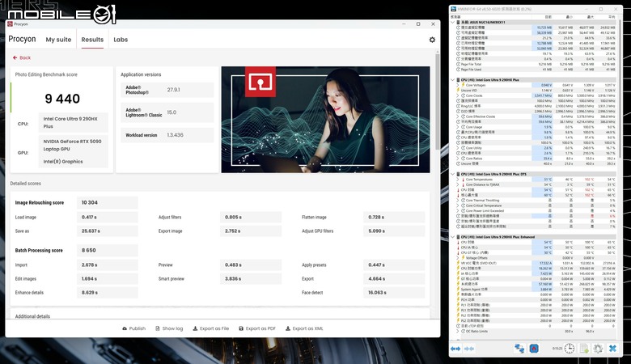Select Image Retouching score value 10 304
Screen dimensions: 631x364
90,203
